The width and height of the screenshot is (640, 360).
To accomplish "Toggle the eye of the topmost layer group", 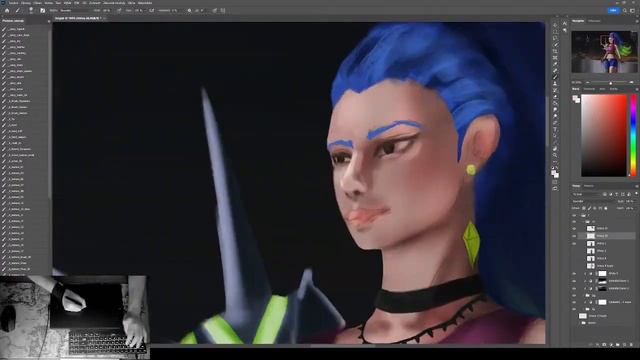I will [x=574, y=216].
